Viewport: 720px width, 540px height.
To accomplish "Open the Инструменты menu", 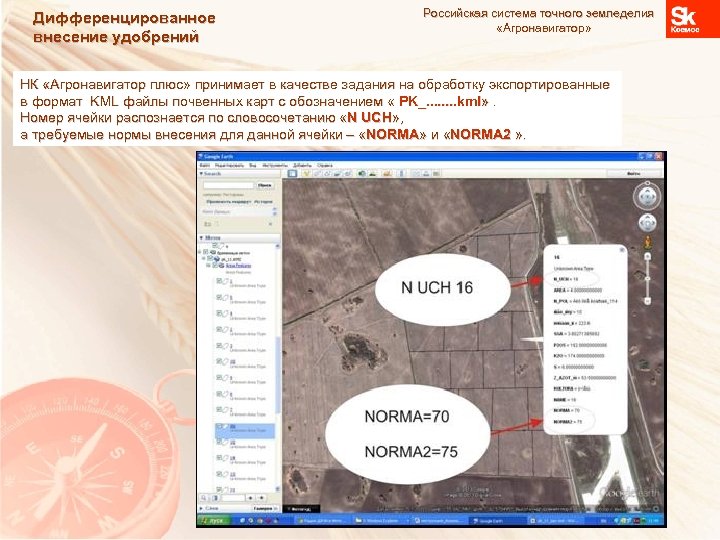I will (x=274, y=165).
